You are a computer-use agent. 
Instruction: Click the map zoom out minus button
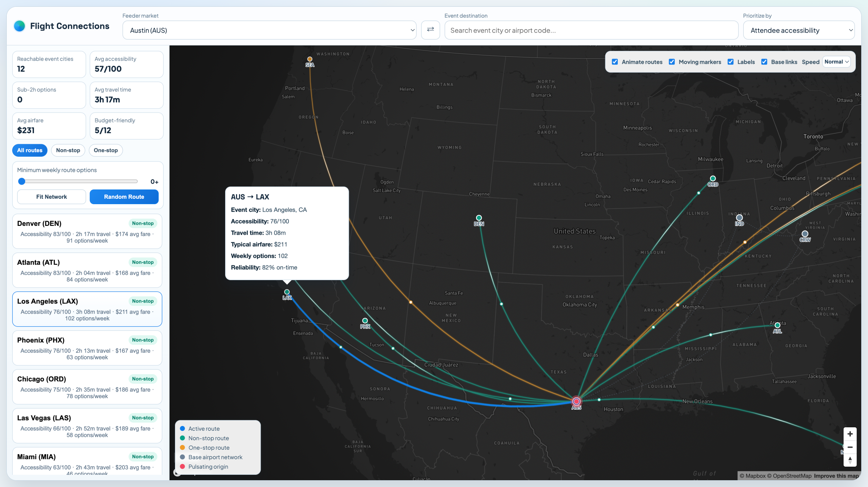[x=850, y=447]
